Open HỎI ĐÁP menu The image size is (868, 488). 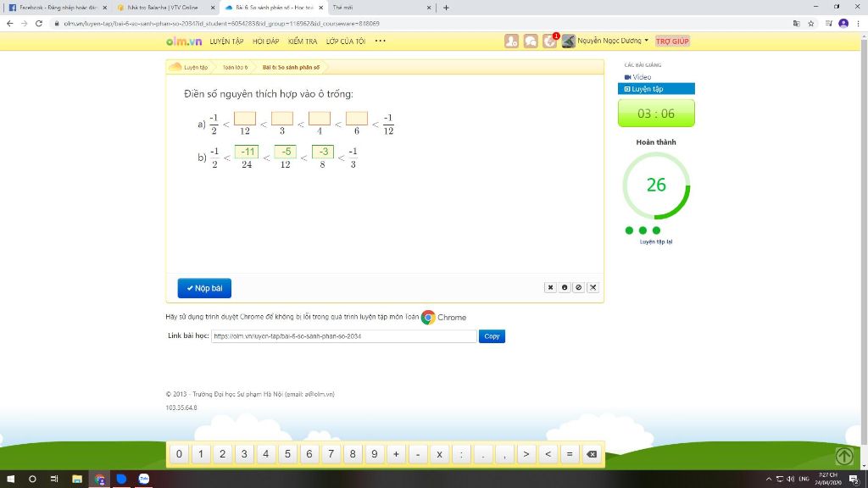tap(265, 42)
